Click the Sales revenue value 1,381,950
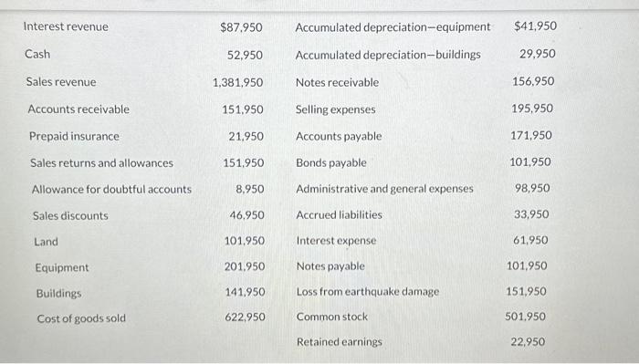The image size is (639, 364). coord(238,83)
